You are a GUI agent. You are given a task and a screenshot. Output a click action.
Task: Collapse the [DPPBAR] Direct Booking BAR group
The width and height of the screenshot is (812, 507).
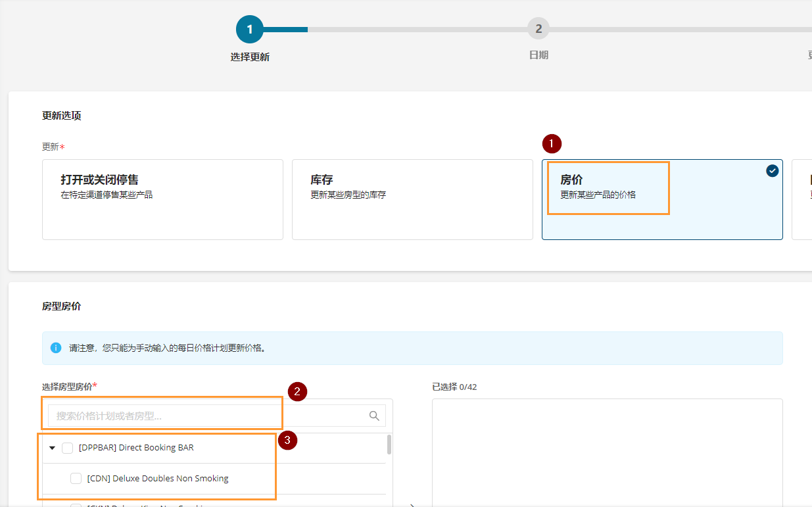click(52, 448)
